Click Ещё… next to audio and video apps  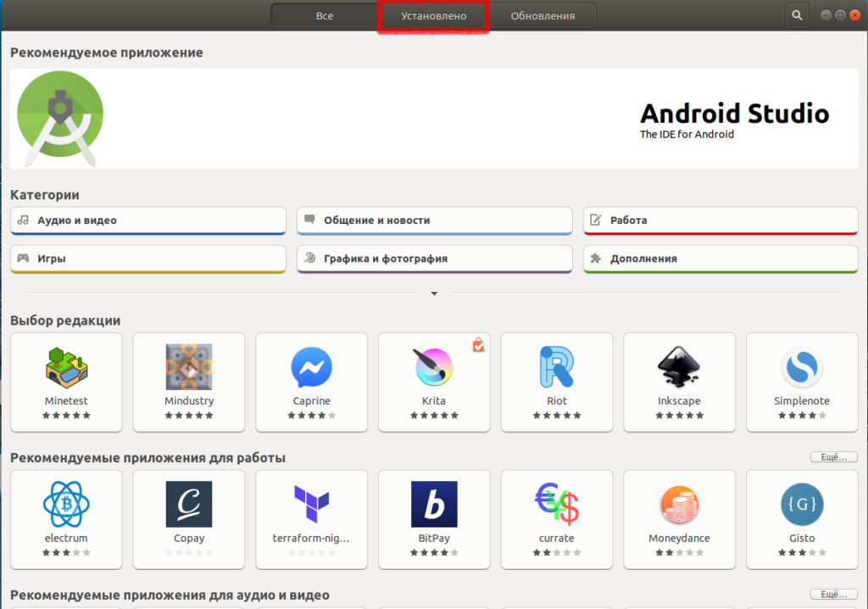pos(834,595)
